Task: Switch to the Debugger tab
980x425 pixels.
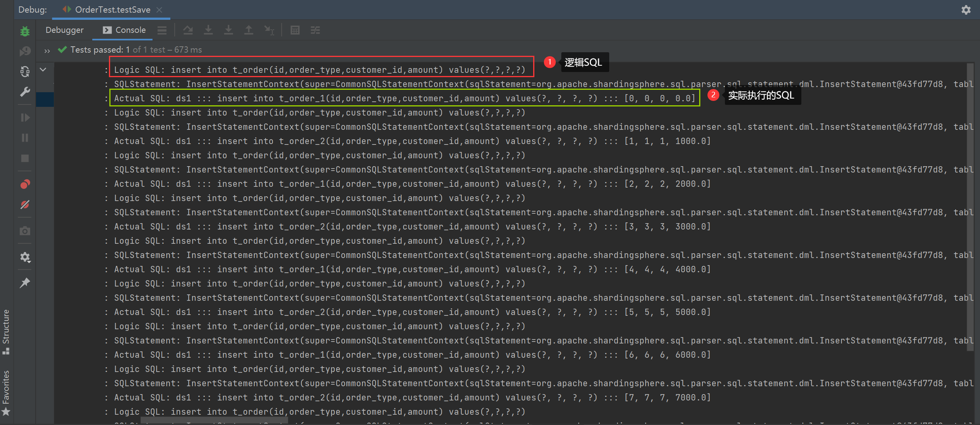Action: [x=64, y=30]
